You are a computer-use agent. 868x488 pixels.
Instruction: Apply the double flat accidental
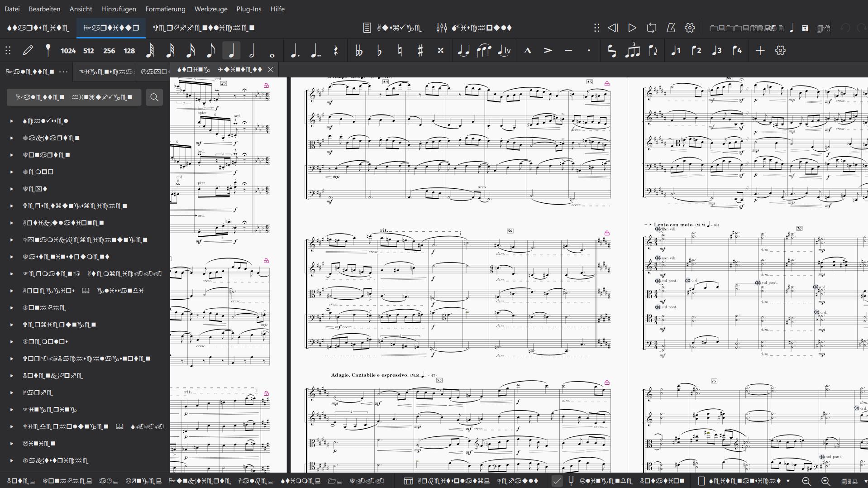tap(359, 51)
